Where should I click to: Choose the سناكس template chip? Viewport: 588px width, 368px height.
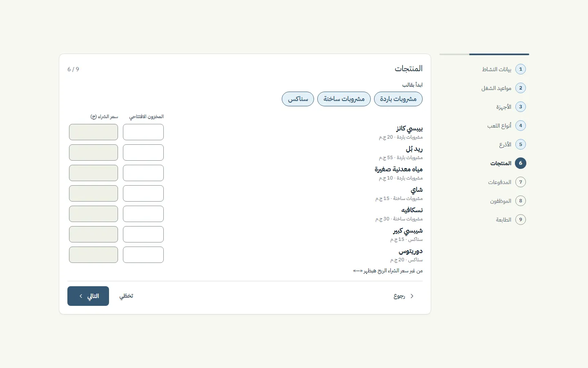point(298,99)
